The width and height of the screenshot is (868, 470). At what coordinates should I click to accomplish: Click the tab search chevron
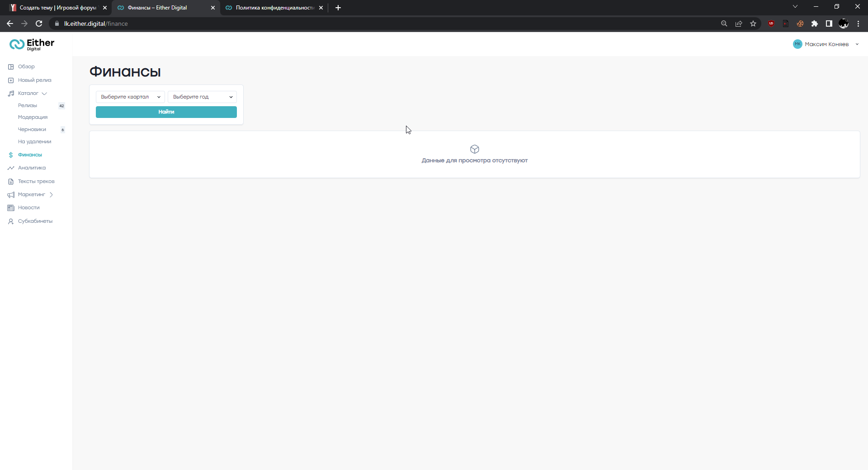[x=795, y=6]
